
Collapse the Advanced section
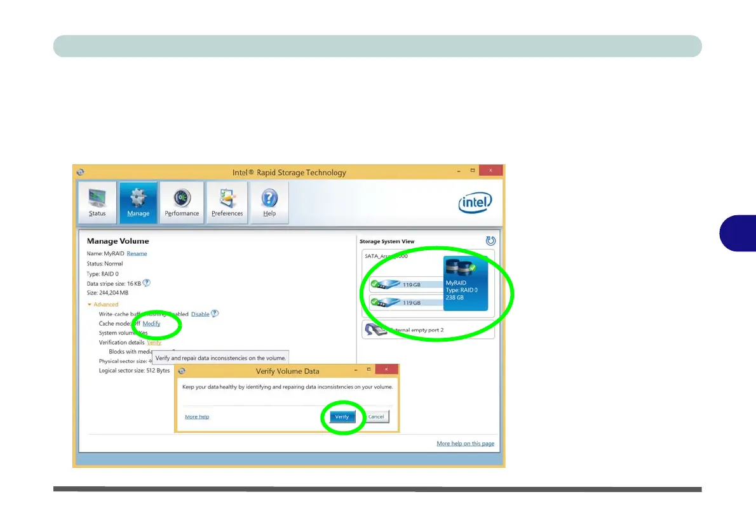103,305
